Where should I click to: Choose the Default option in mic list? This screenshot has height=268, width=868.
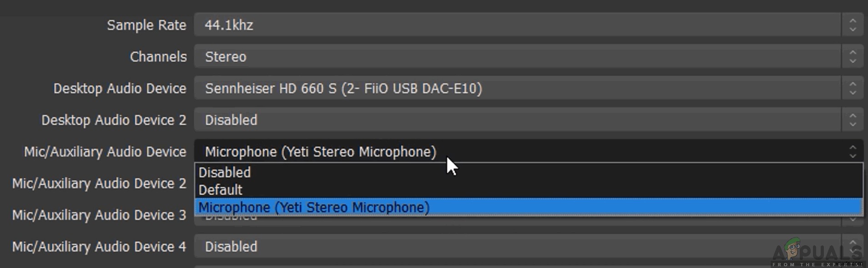pos(221,190)
